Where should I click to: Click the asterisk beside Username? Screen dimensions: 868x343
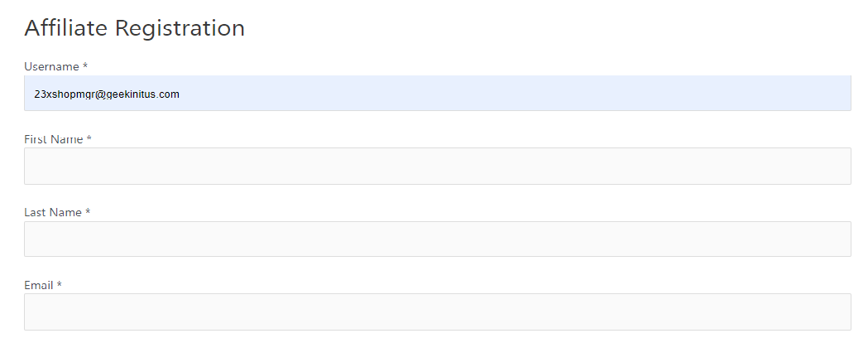[85, 66]
